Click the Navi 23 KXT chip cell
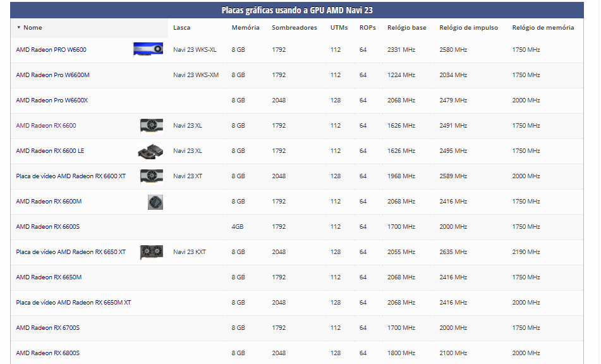Screen dimensions: 601x364 (x=190, y=252)
